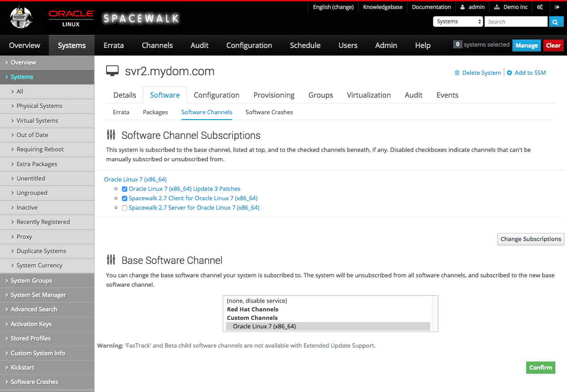Open Requiring Reboot in the sidebar
Screen dimensions: 567x392
pos(47,149)
